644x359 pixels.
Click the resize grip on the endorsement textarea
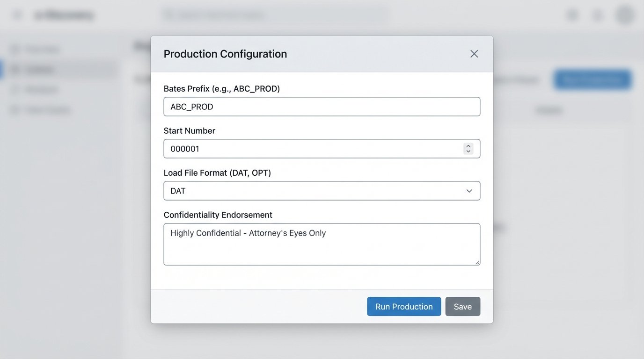pyautogui.click(x=477, y=263)
